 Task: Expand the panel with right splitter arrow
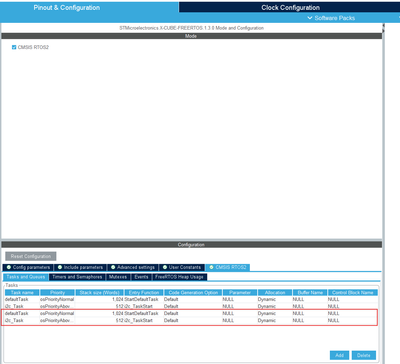[383, 31]
